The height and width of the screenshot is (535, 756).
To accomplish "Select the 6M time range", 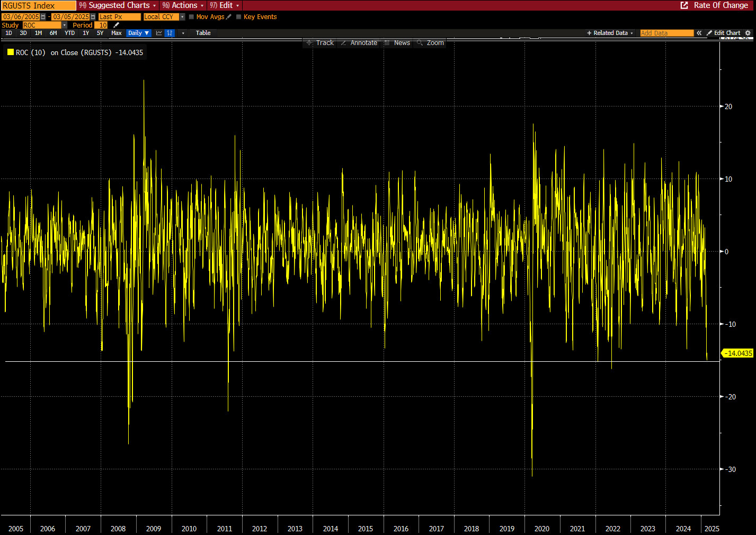I will (54, 33).
